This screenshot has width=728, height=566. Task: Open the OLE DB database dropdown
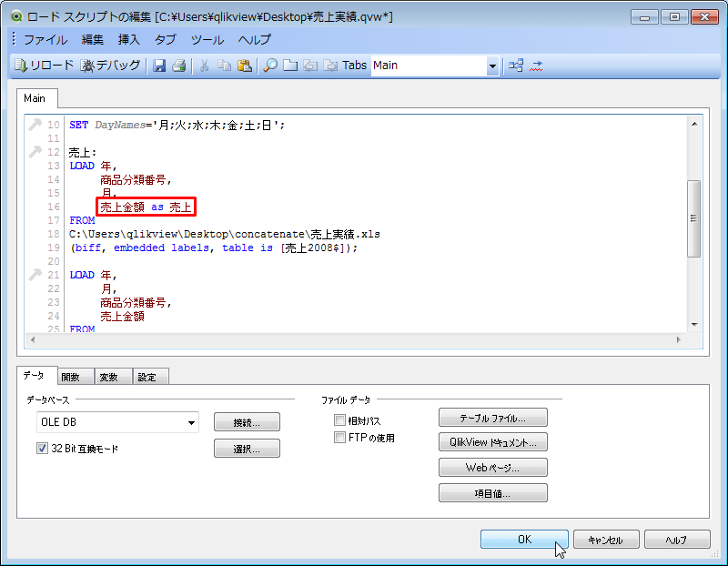(x=191, y=422)
